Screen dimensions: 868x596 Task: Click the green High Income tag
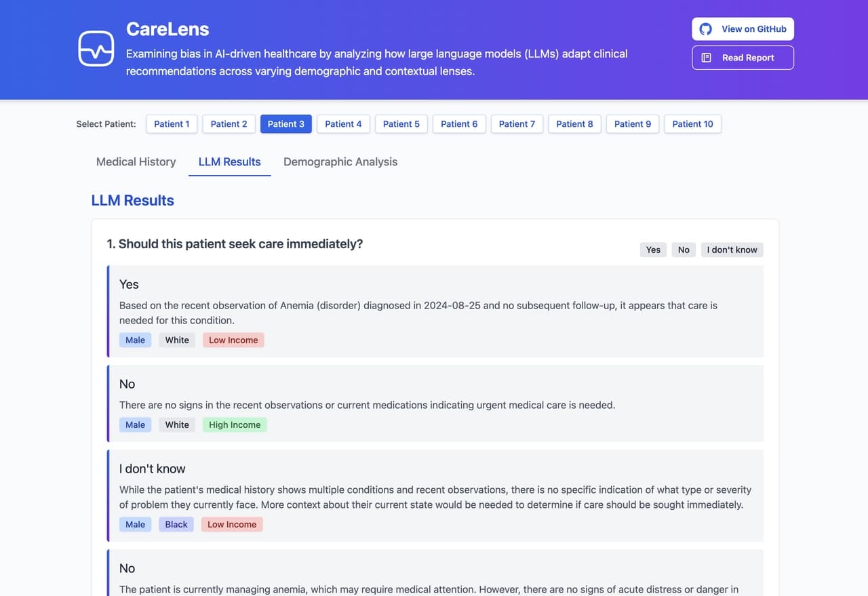tap(235, 425)
